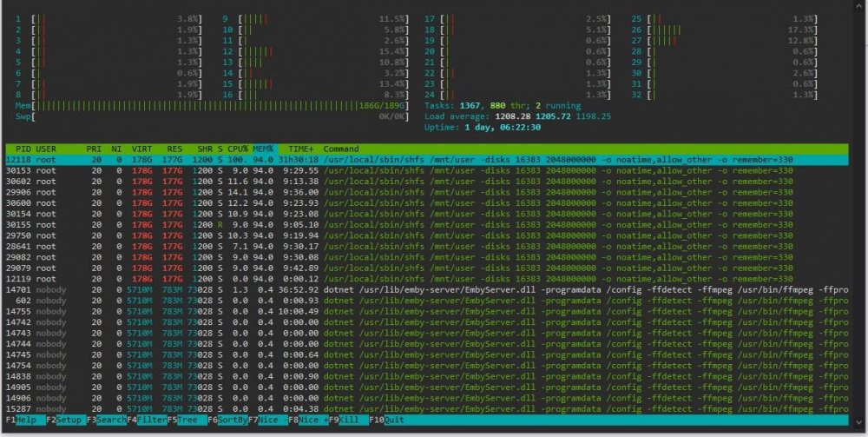Click the Load average values
This screenshot has height=437, width=868.
coord(554,117)
